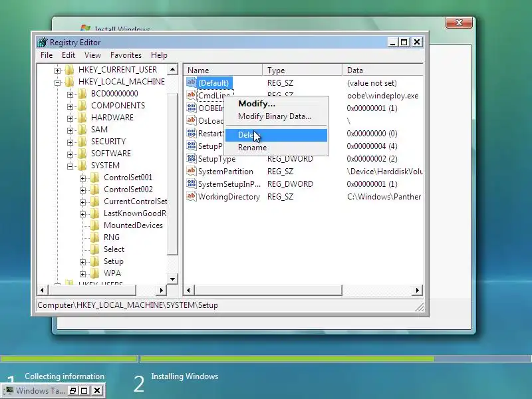Click the SECURITY key folder icon
The height and width of the screenshot is (399, 532).
[x=82, y=142]
